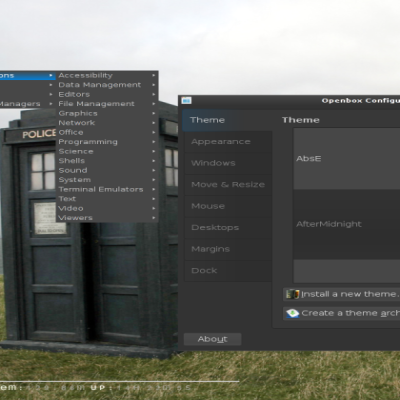The width and height of the screenshot is (400, 400).
Task: Click the icon on Install a new theme button
Action: [293, 294]
